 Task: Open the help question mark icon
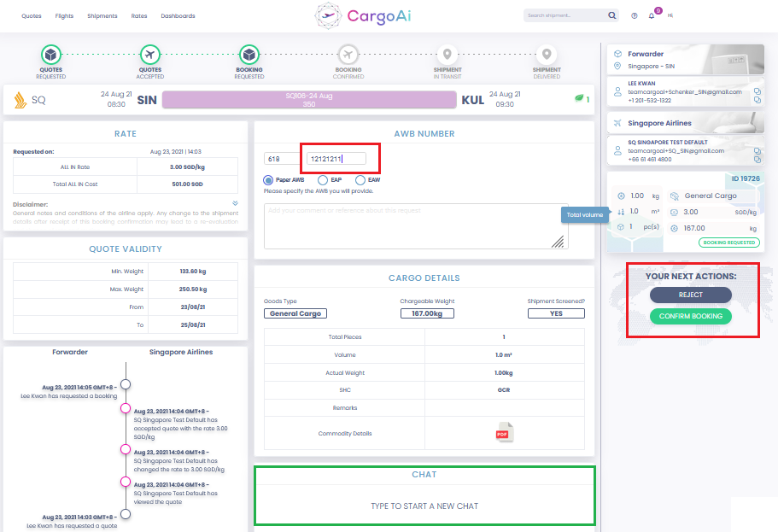[635, 16]
